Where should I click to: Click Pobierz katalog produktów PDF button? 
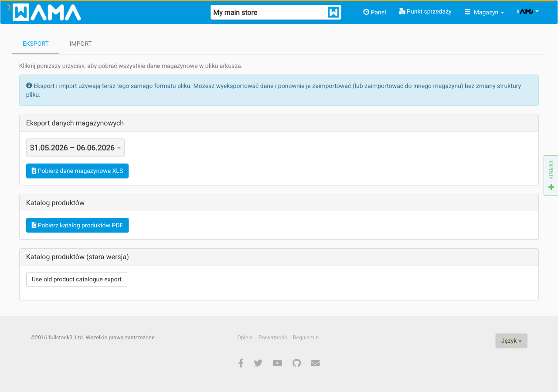click(77, 225)
